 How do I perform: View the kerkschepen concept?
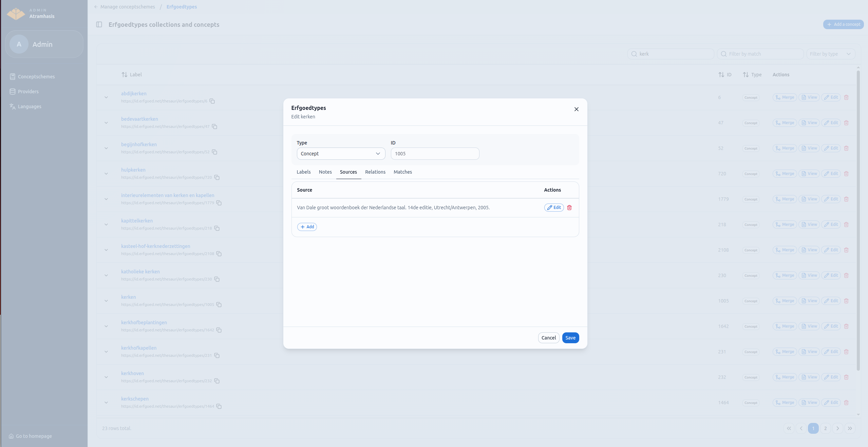click(809, 403)
